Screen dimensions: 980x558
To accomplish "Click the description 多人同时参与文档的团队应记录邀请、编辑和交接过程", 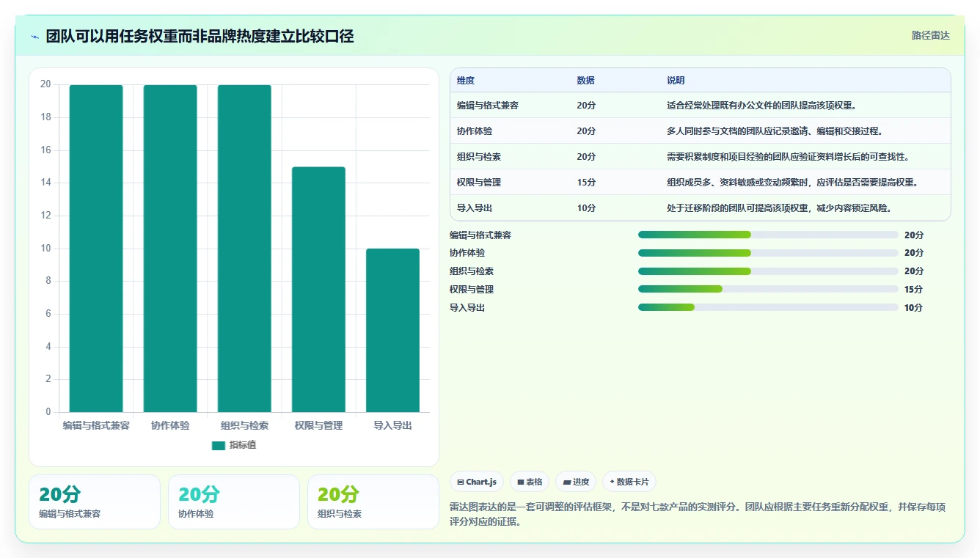I will tap(775, 131).
